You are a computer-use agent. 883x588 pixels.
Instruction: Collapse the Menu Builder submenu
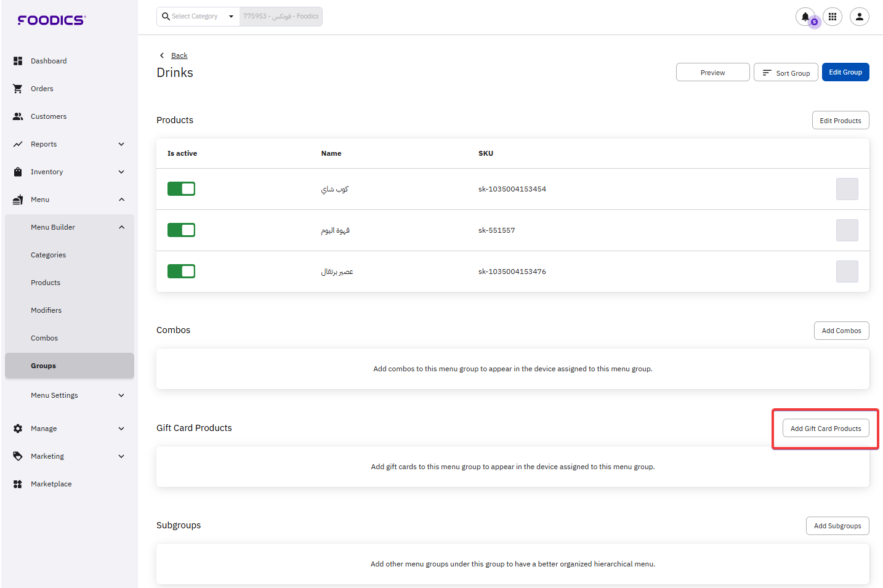[121, 227]
